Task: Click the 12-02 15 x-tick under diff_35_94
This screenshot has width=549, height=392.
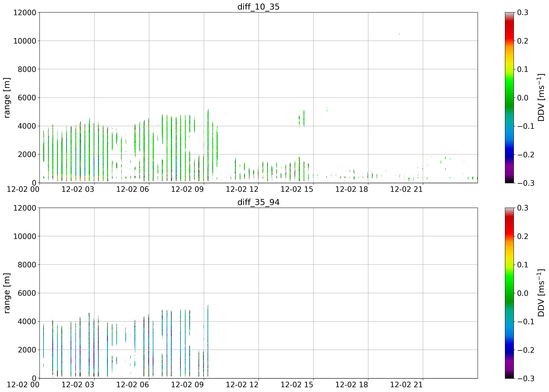Action: (x=297, y=385)
